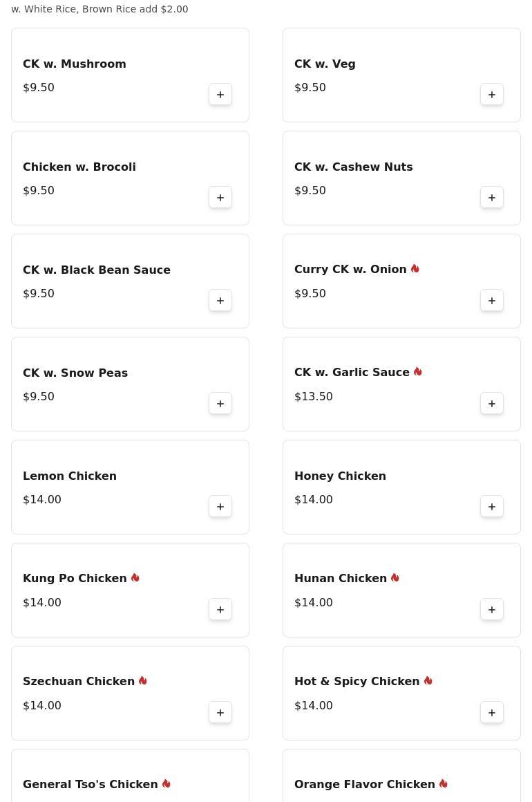Add Hunan Chicken with plus icon

click(x=492, y=610)
